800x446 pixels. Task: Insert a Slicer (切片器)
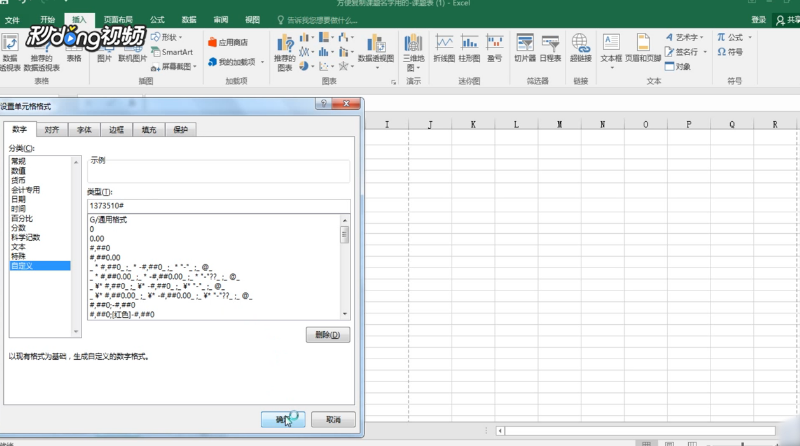point(524,48)
